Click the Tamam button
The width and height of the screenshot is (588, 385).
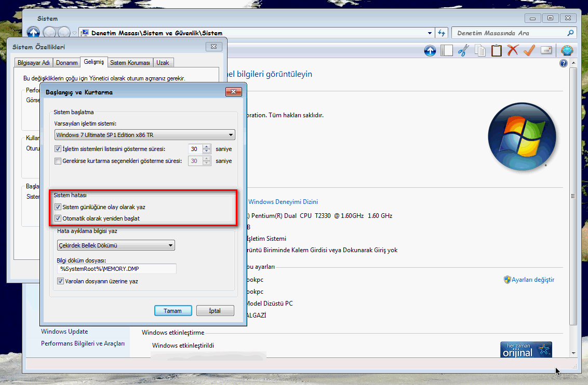tap(173, 310)
